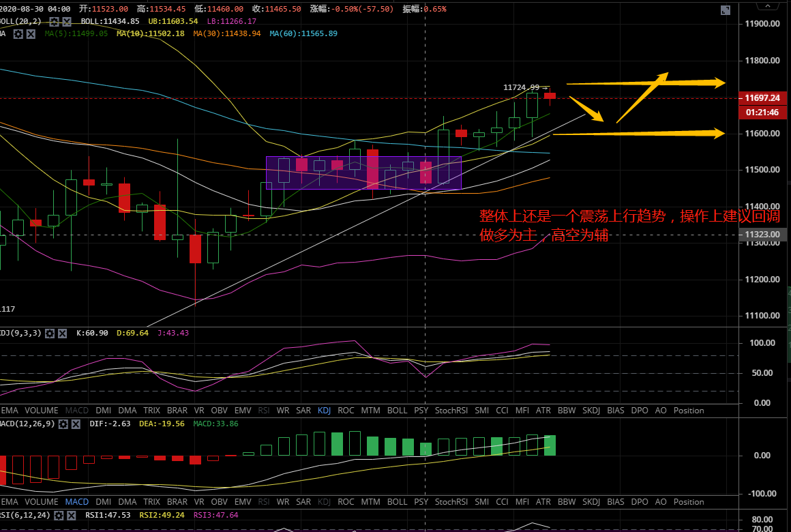
Task: Click the 11323.00 crosshair price label
Action: [x=762, y=235]
